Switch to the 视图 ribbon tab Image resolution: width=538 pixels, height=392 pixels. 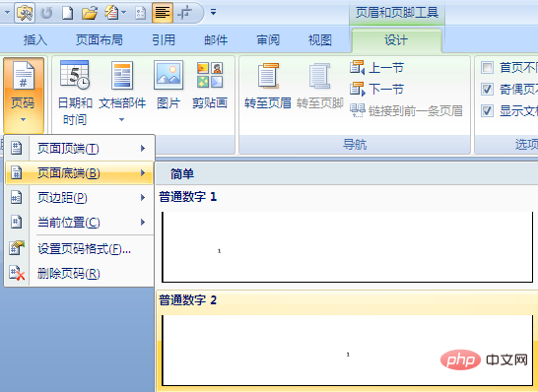coord(320,39)
